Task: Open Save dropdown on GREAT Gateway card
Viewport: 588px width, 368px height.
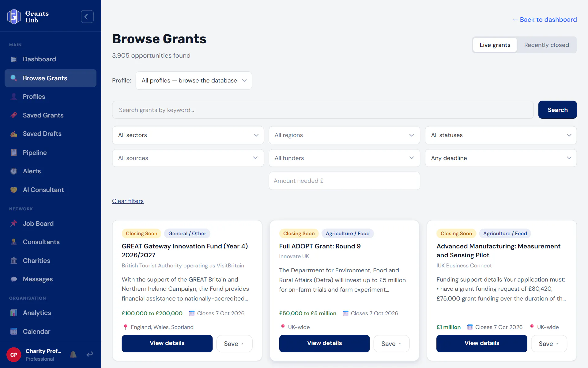Action: coord(234,344)
